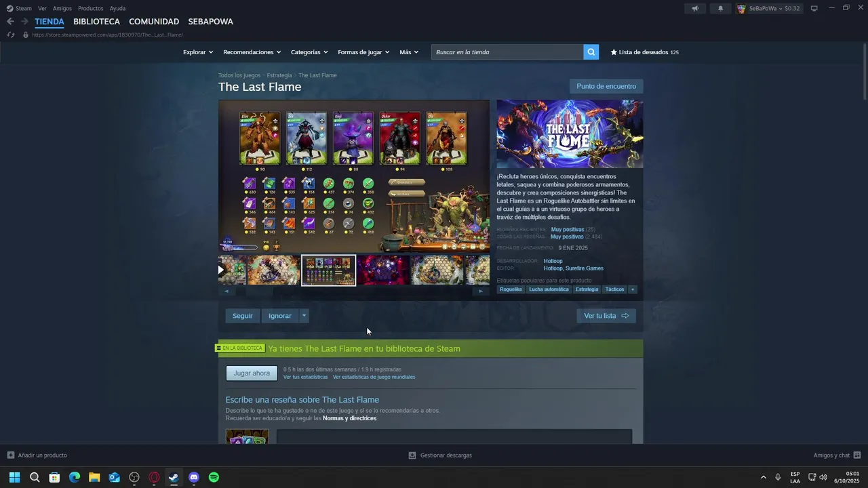868x488 pixels.
Task: Click the Todos los juegos breadcrumb
Action: (x=239, y=75)
